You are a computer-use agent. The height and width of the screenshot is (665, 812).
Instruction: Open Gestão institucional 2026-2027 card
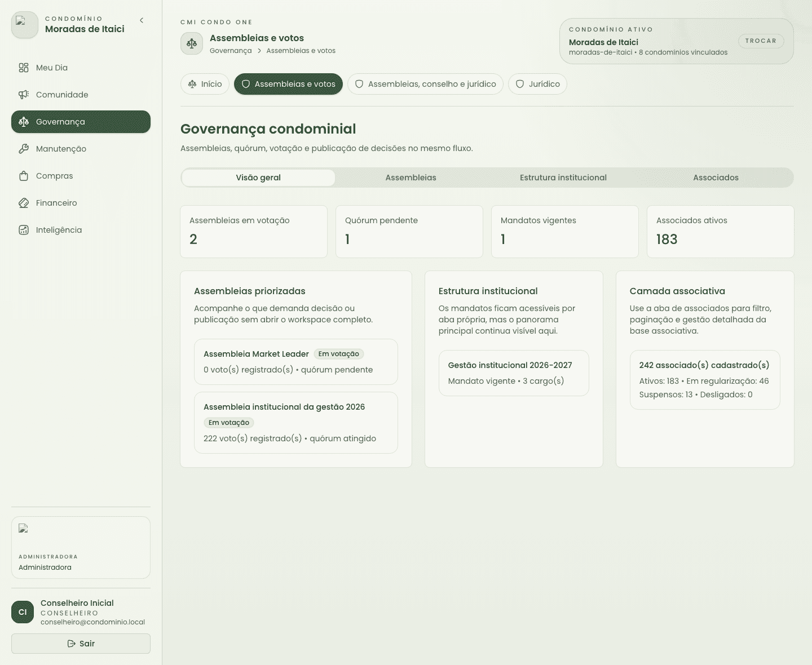pos(514,373)
